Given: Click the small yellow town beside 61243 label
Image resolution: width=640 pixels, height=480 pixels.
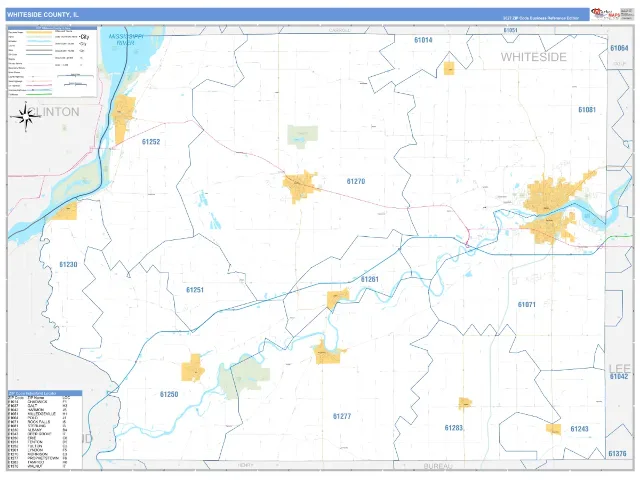Looking at the screenshot, I should pyautogui.click(x=553, y=429).
